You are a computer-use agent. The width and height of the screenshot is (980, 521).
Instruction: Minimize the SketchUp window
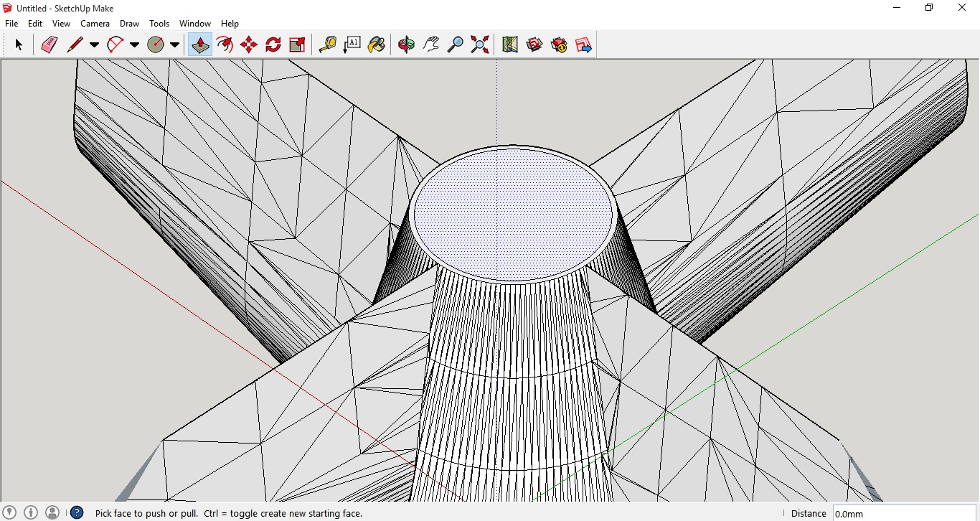(897, 8)
